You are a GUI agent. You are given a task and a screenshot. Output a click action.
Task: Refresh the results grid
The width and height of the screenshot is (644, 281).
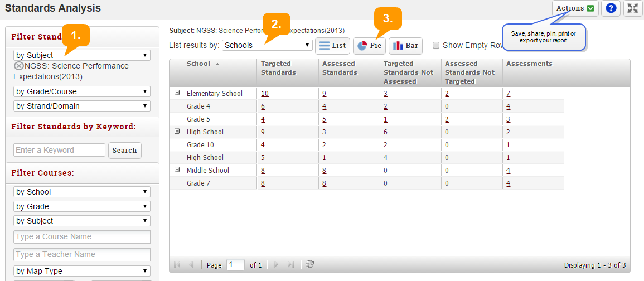point(310,265)
